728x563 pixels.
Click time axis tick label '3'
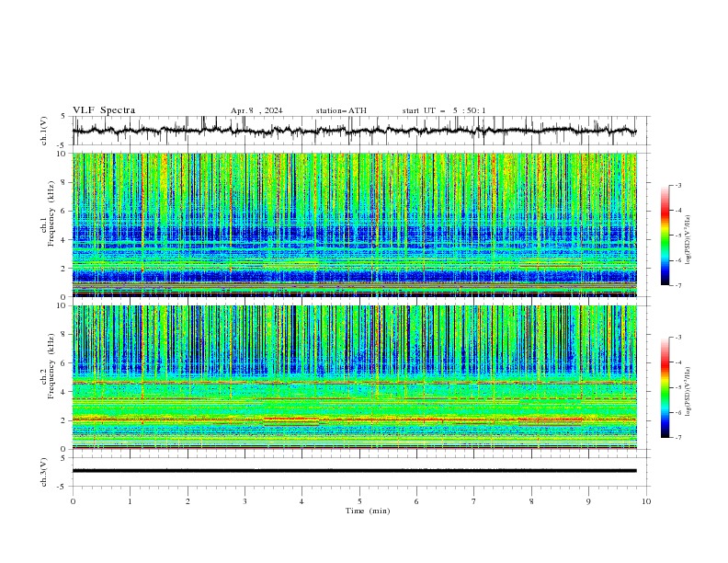click(x=245, y=501)
